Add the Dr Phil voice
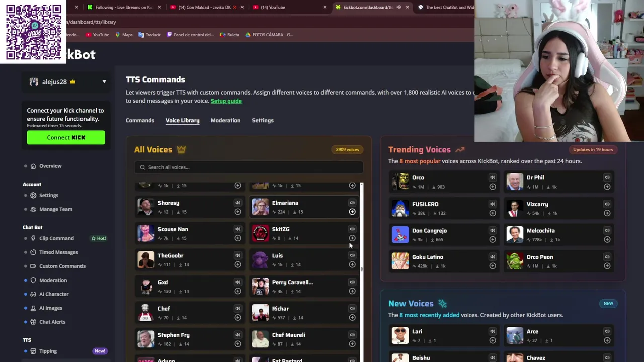 click(607, 187)
